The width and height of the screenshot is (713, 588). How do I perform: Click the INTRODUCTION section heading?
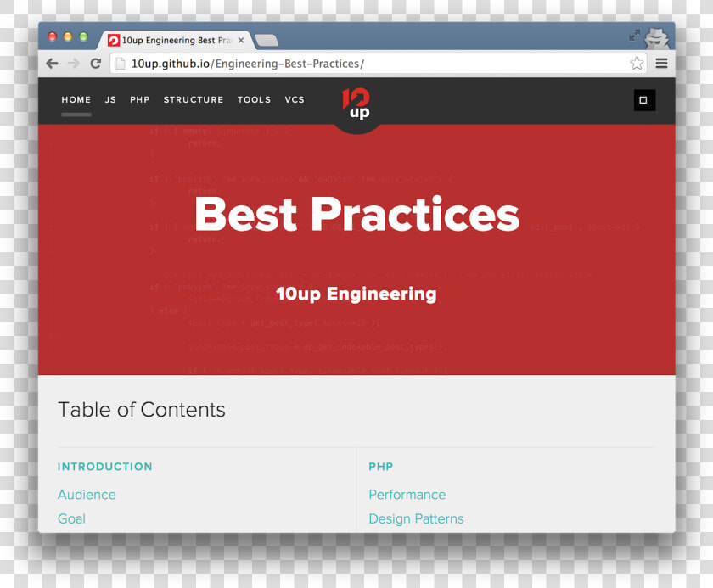pyautogui.click(x=105, y=467)
